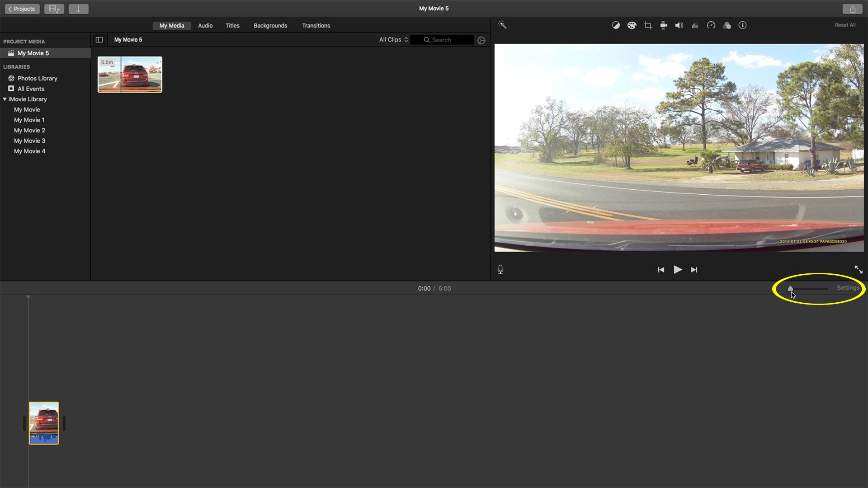This screenshot has height=488, width=868.
Task: Click the magic wand auto-enhance icon
Action: [x=502, y=25]
